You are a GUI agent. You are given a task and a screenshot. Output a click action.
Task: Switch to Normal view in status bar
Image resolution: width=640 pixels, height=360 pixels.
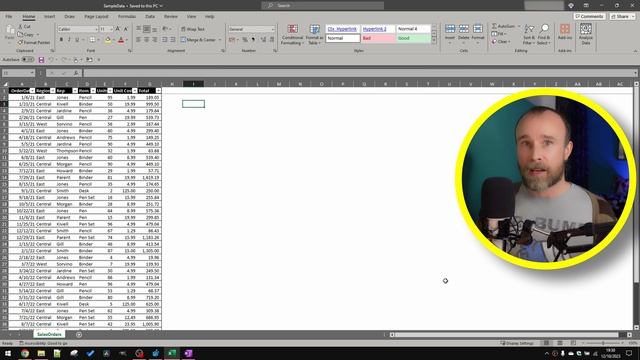tap(546, 343)
